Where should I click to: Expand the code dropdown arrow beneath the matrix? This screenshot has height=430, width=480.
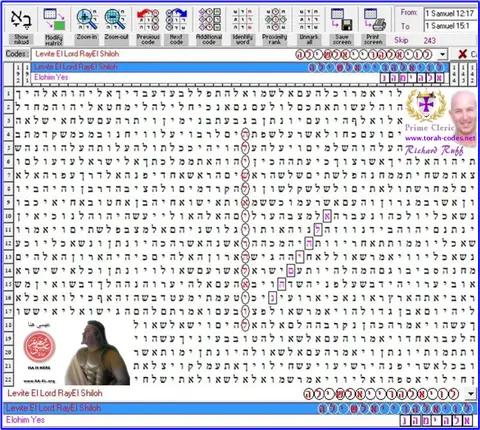coord(471,394)
